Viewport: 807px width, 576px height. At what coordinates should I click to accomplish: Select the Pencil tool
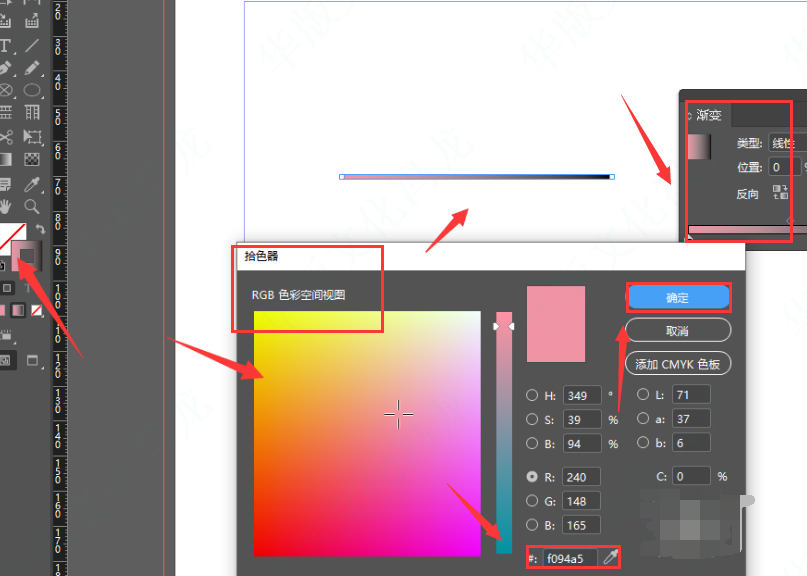point(32,68)
